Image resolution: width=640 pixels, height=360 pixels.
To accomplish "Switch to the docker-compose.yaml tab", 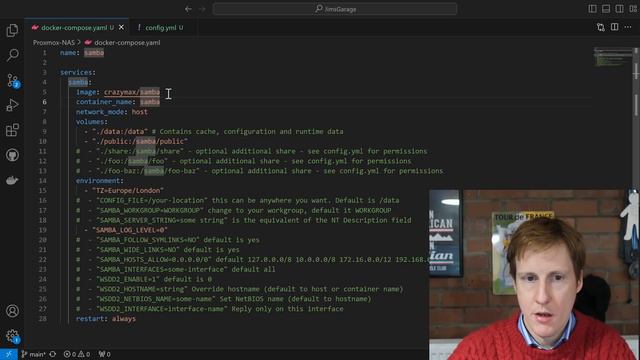I will tap(73, 28).
